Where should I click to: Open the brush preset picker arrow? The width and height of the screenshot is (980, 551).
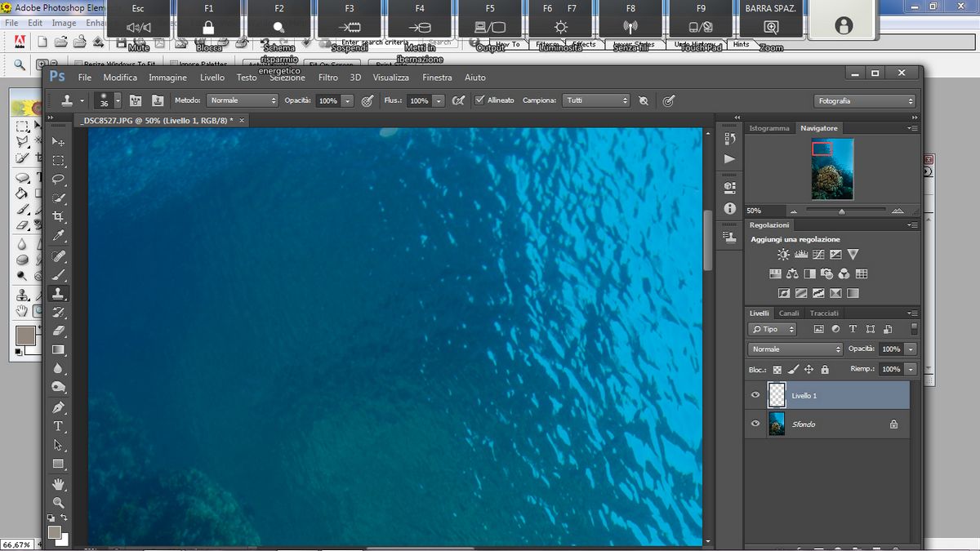pyautogui.click(x=118, y=100)
